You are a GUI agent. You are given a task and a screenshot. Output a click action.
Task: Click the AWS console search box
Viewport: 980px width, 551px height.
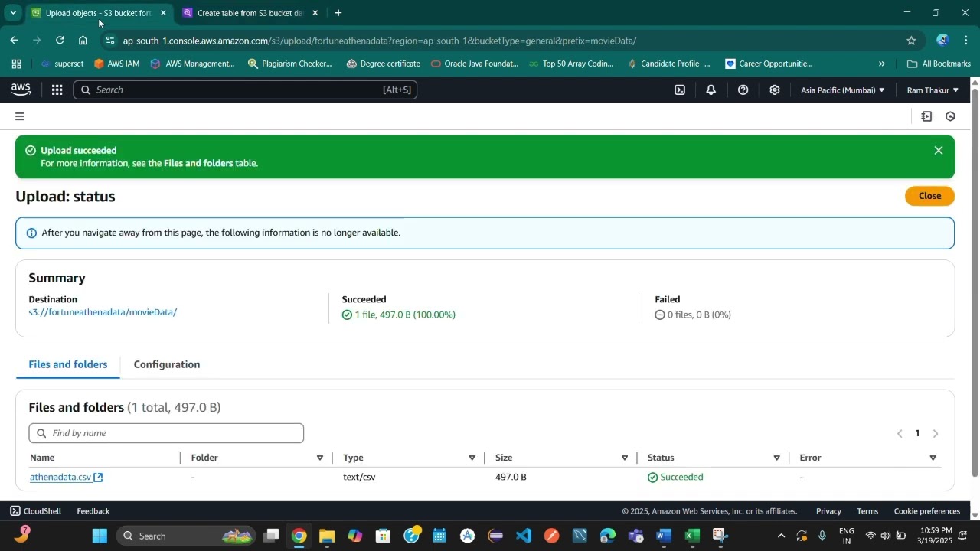tap(245, 90)
